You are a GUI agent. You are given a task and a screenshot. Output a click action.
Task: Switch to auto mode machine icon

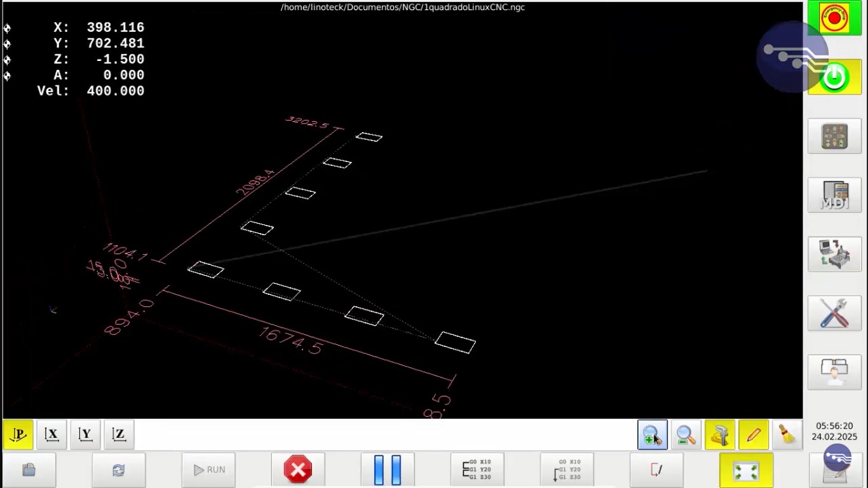coord(834,254)
